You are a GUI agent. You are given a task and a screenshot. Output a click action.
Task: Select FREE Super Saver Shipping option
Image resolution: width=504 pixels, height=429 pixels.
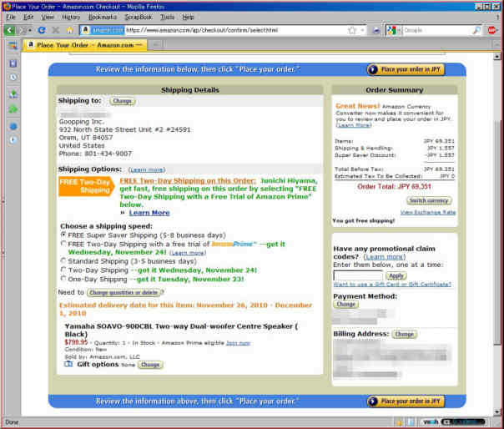(63, 235)
